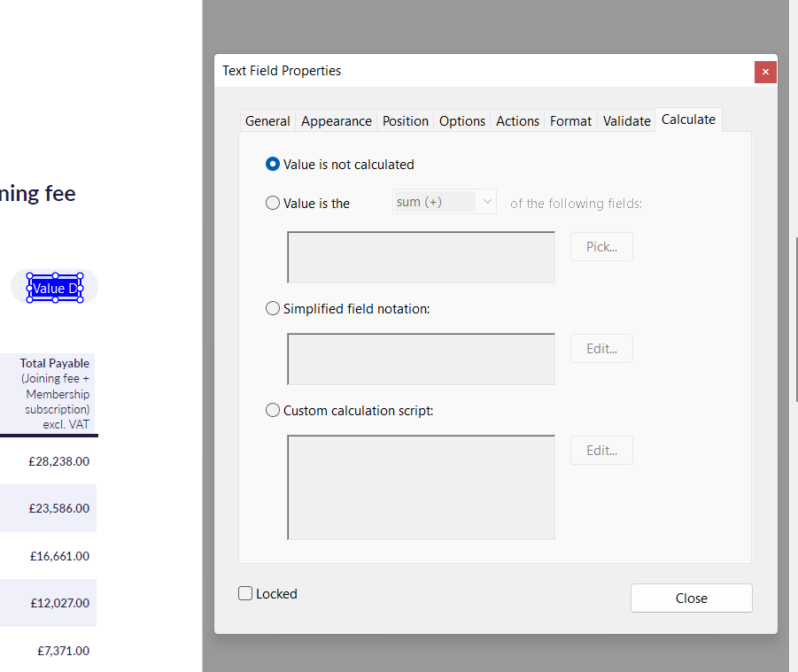Open the Options tab
The image size is (798, 672).
click(x=461, y=120)
